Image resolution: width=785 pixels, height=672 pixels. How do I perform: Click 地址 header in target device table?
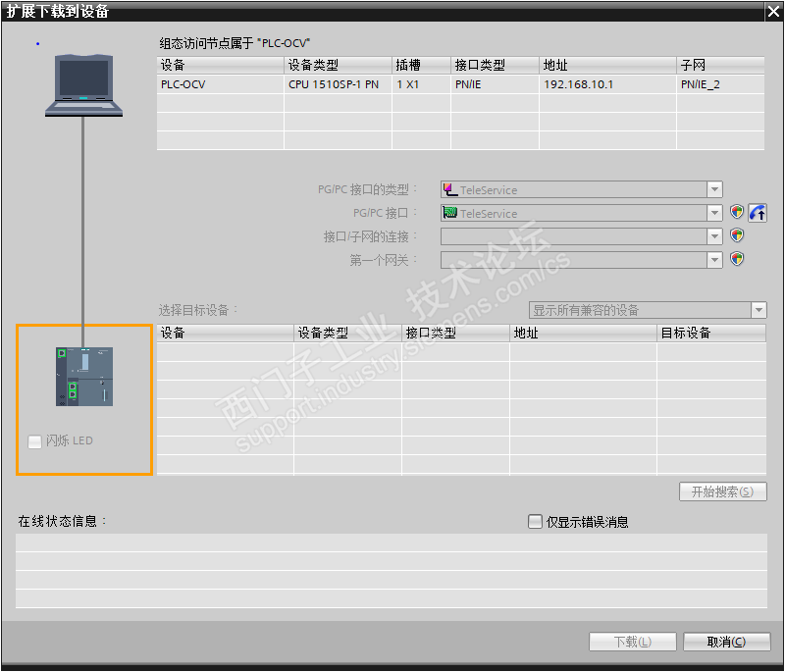[x=583, y=333]
